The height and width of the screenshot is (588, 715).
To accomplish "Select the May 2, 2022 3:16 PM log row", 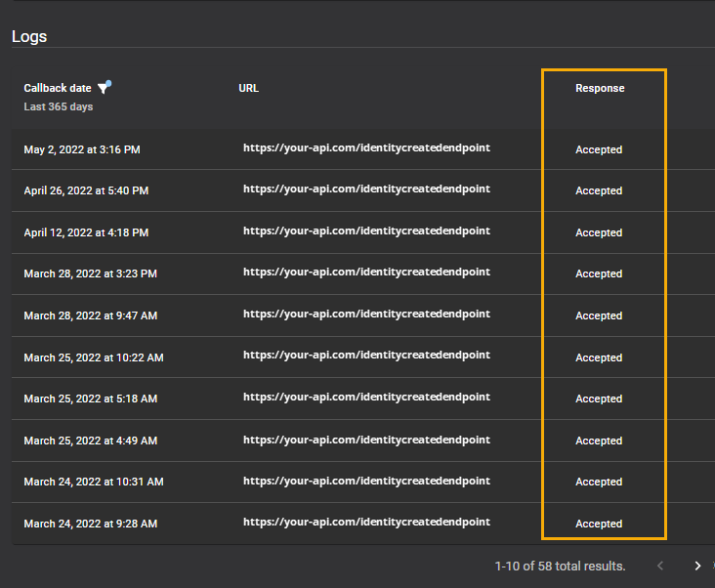I will point(82,149).
